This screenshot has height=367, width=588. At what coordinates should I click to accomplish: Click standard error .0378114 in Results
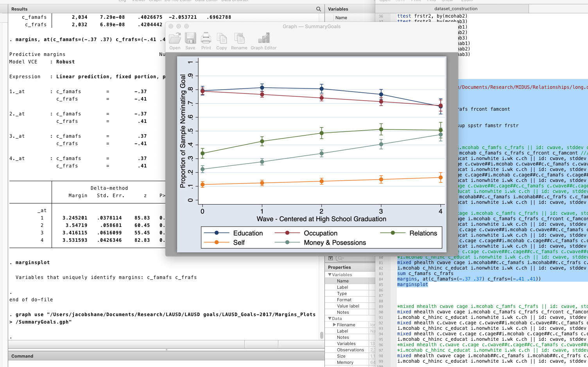tap(109, 218)
